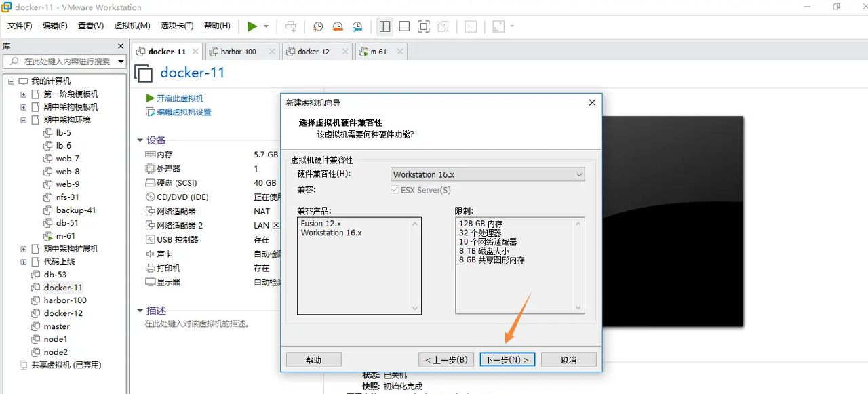Expand the 期中架构扩展机 folder
This screenshot has width=868, height=394.
pos(22,248)
